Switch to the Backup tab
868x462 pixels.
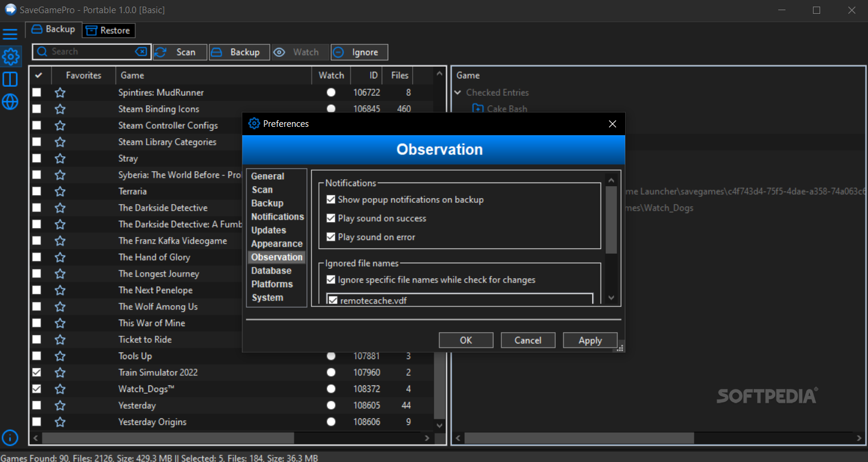tap(53, 29)
